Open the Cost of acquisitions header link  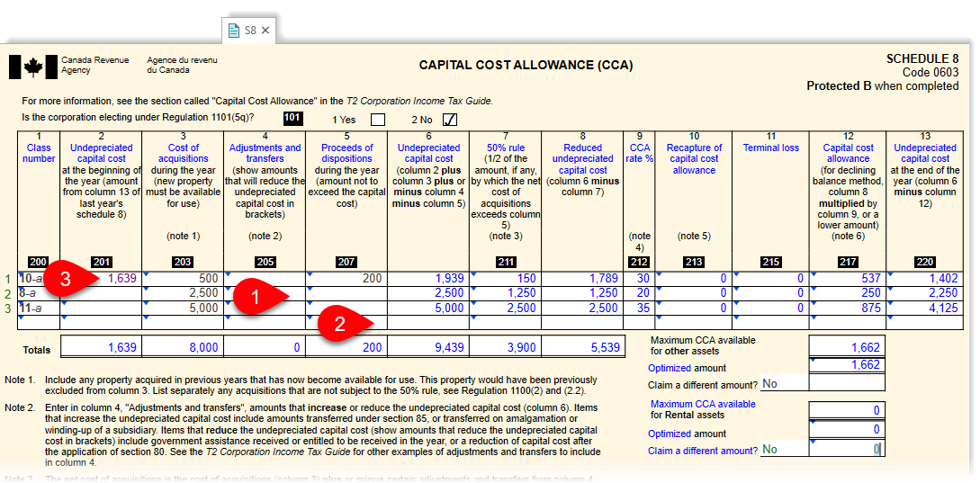183,154
